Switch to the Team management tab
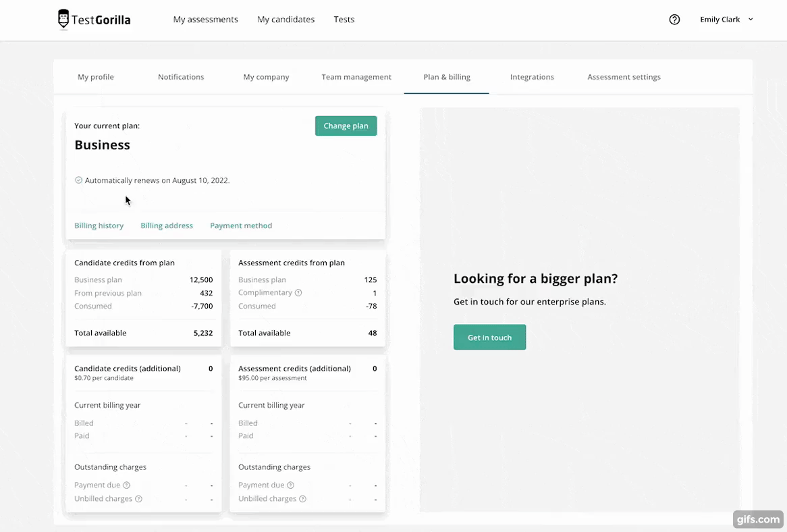This screenshot has height=532, width=787. pos(356,77)
